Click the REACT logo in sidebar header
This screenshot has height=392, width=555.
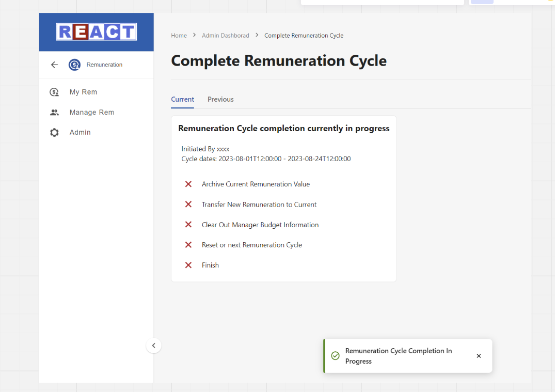(x=96, y=32)
